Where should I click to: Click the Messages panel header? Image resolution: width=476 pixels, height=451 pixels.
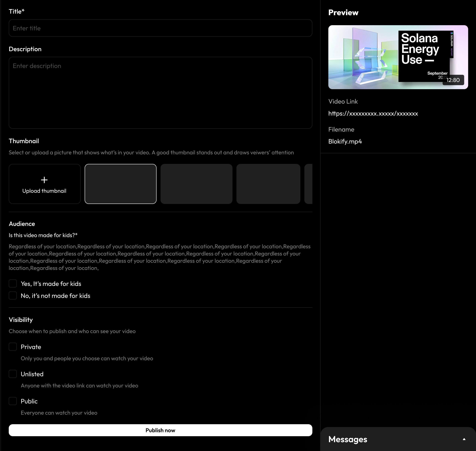coord(398,439)
